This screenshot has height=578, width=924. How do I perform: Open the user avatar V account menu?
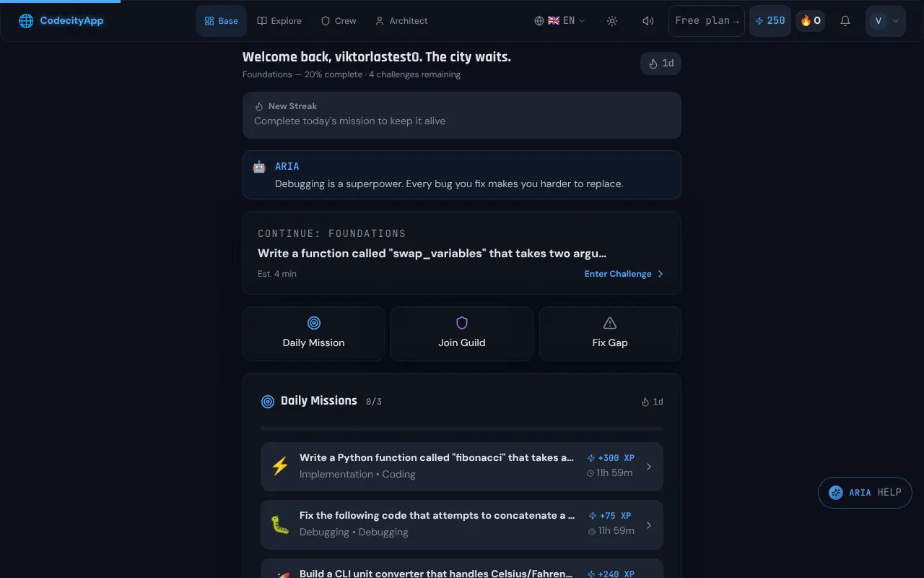click(x=886, y=21)
